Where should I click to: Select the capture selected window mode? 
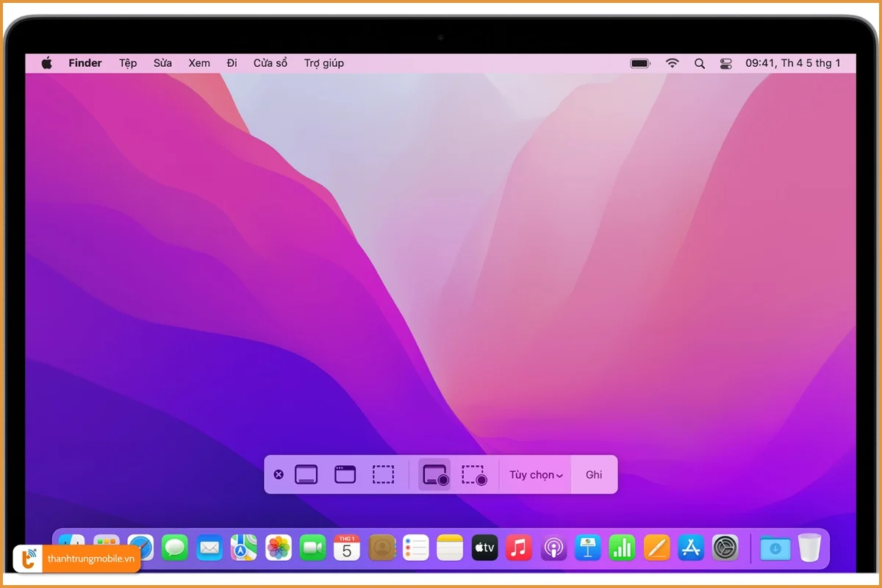(x=345, y=474)
